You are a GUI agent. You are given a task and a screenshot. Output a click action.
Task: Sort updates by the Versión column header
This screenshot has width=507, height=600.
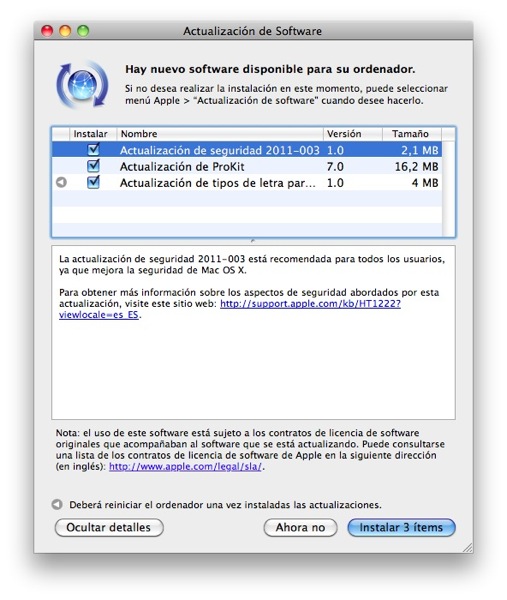(x=353, y=134)
